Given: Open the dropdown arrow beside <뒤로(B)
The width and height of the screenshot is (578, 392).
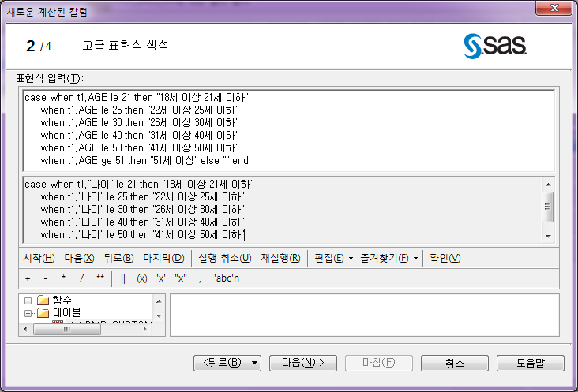Looking at the screenshot, I should point(255,363).
